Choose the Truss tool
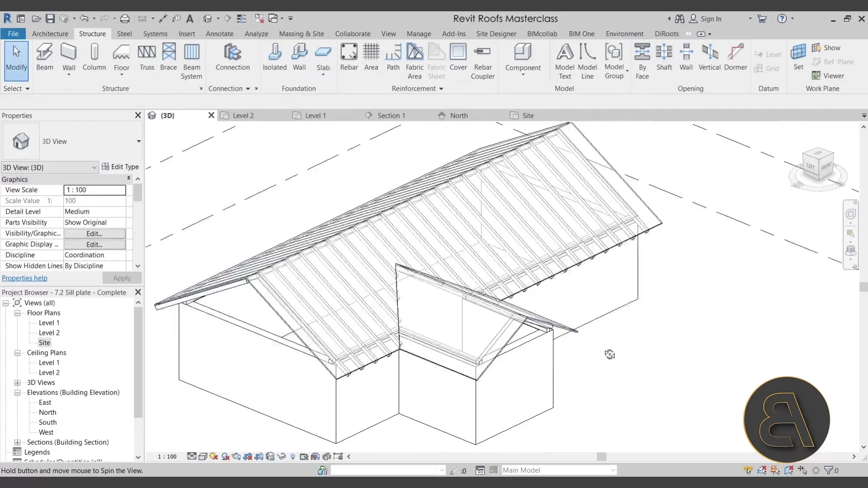The height and width of the screenshot is (488, 868). click(146, 57)
